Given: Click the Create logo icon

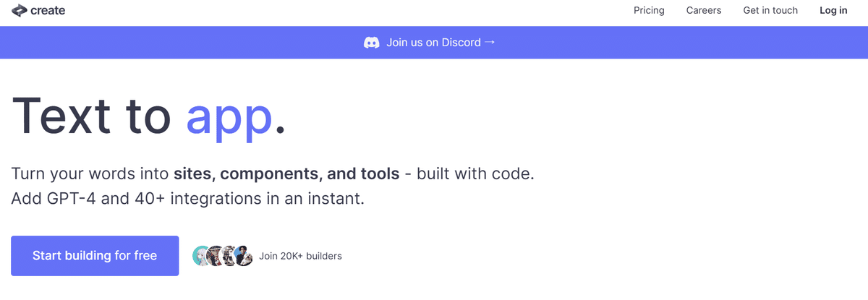Looking at the screenshot, I should tap(19, 10).
